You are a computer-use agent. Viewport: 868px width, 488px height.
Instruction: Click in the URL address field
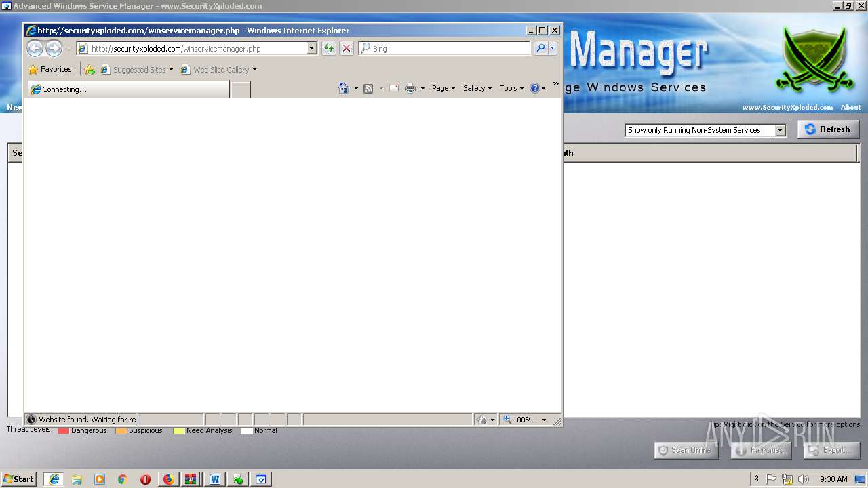197,48
